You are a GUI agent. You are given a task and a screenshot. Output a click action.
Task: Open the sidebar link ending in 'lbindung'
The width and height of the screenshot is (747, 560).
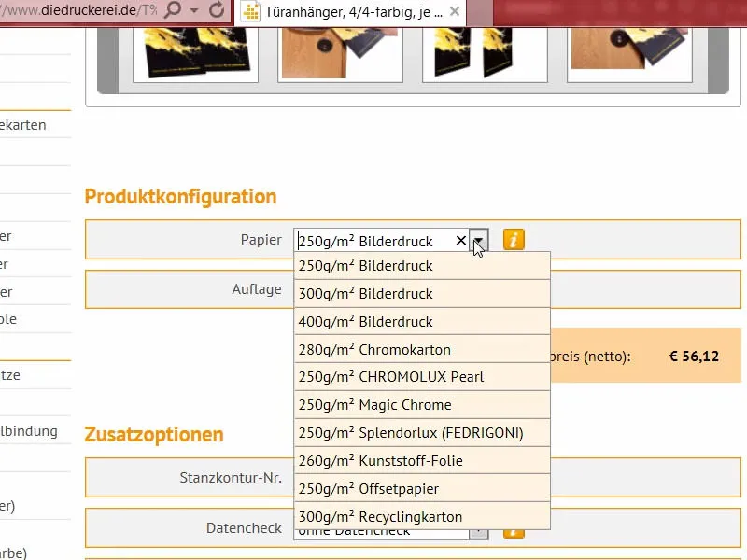[29, 431]
